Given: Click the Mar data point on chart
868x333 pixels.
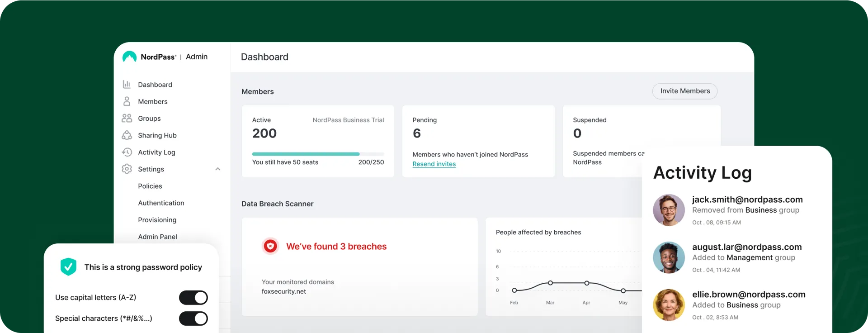Looking at the screenshot, I should 550,283.
